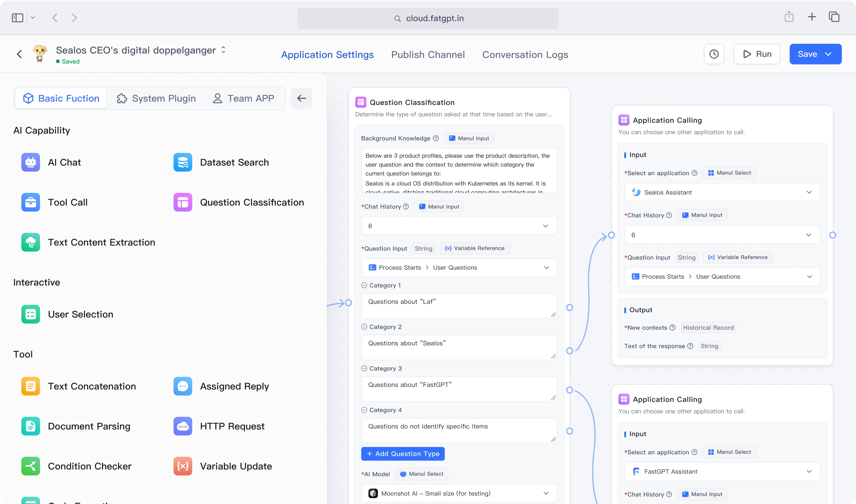856x504 pixels.
Task: Toggle Manul Input for Background Knowledge
Action: [x=469, y=138]
